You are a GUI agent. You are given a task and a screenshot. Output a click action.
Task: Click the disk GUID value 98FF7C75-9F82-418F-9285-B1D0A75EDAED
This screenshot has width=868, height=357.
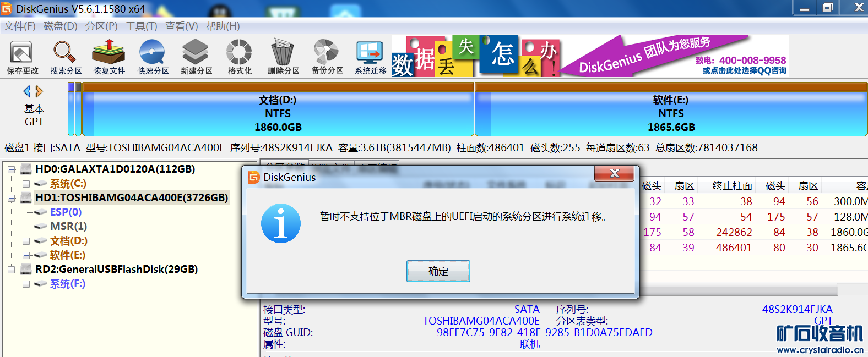coord(545,332)
